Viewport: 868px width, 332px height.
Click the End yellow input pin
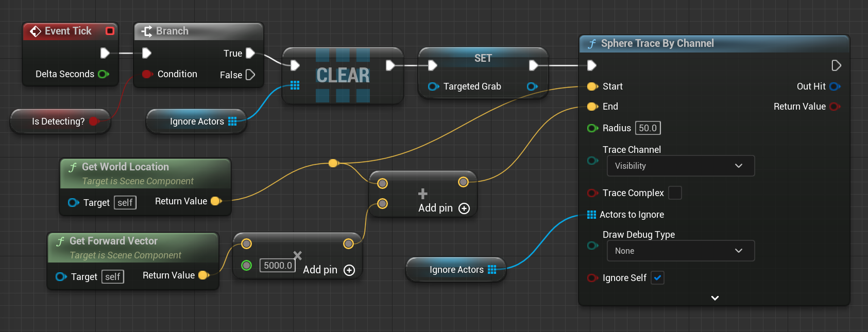pyautogui.click(x=592, y=107)
